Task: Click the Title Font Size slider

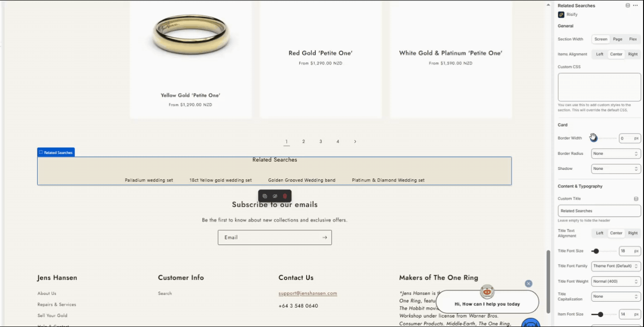Action: click(604, 251)
